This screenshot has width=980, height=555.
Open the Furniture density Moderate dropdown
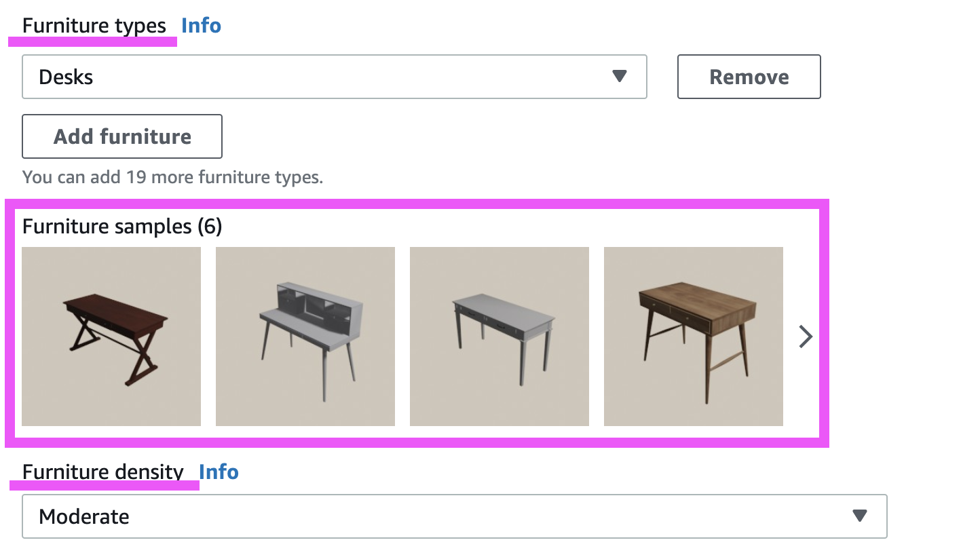[455, 516]
